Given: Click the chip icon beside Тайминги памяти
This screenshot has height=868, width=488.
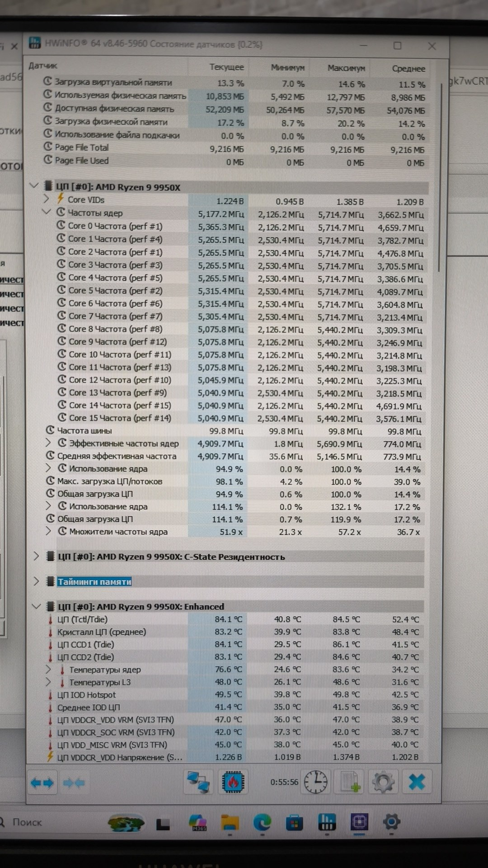Looking at the screenshot, I should coord(51,581).
